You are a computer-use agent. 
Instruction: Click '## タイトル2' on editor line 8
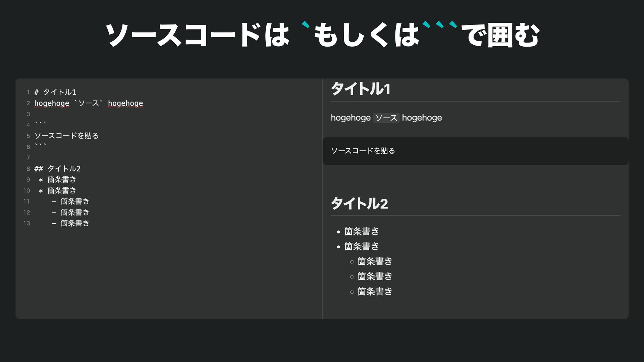pyautogui.click(x=57, y=169)
